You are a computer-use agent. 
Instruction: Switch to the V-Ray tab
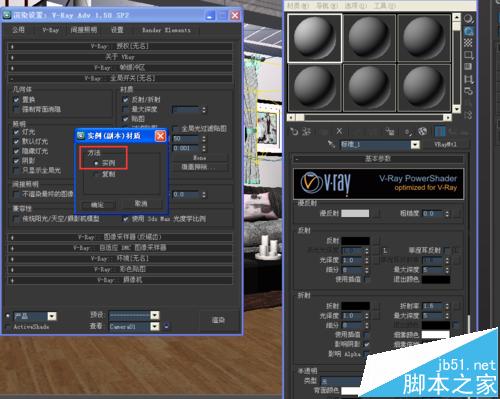(50, 30)
